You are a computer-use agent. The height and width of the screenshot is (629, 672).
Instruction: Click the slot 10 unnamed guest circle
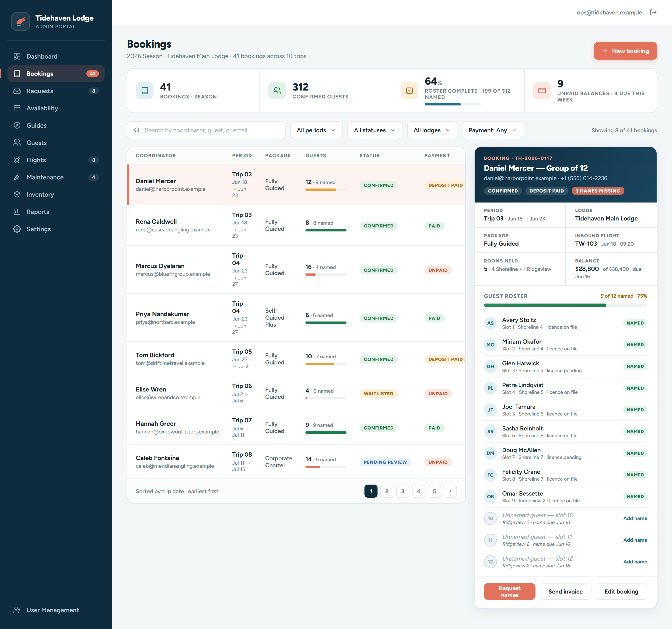490,518
